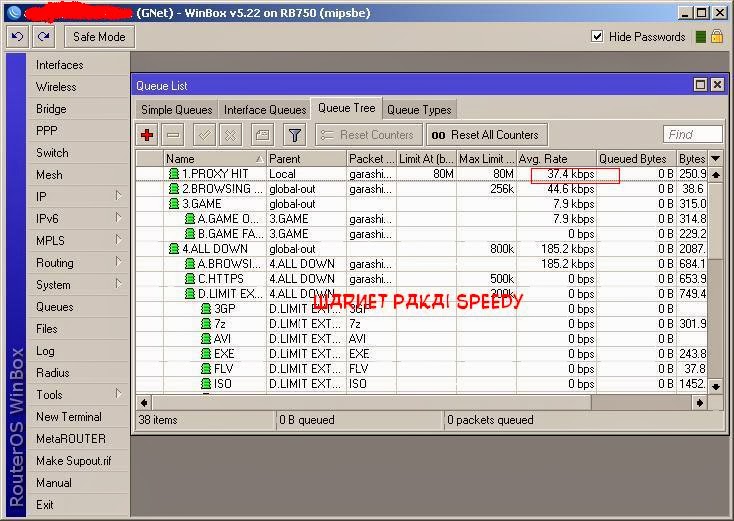Select the 1.PROXY HIT queue icon
Image resolution: width=734 pixels, height=521 pixels.
pyautogui.click(x=174, y=174)
